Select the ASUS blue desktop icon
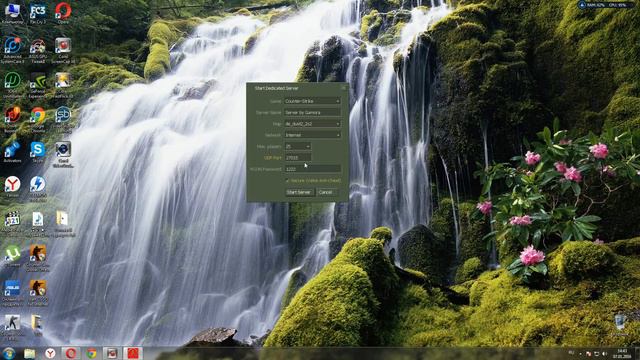 [x=12, y=292]
